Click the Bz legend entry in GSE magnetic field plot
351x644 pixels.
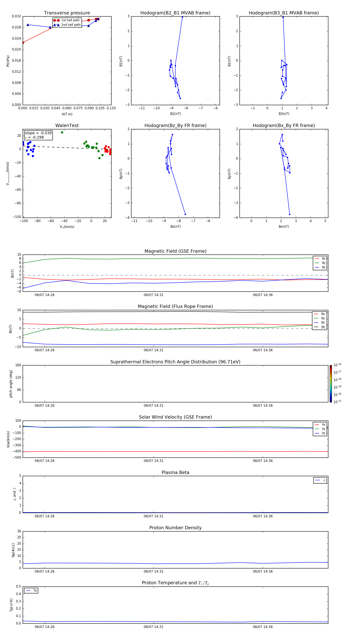coord(320,267)
